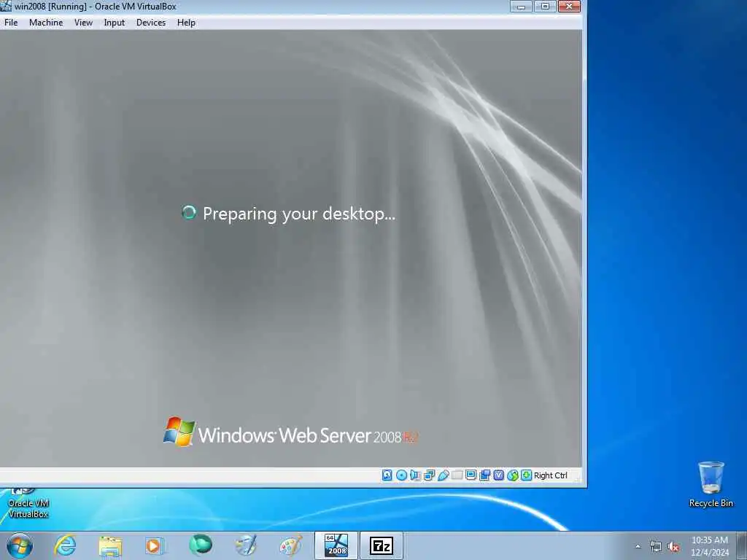The width and height of the screenshot is (747, 560).
Task: Open the Paint palette icon on taskbar
Action: point(290,545)
